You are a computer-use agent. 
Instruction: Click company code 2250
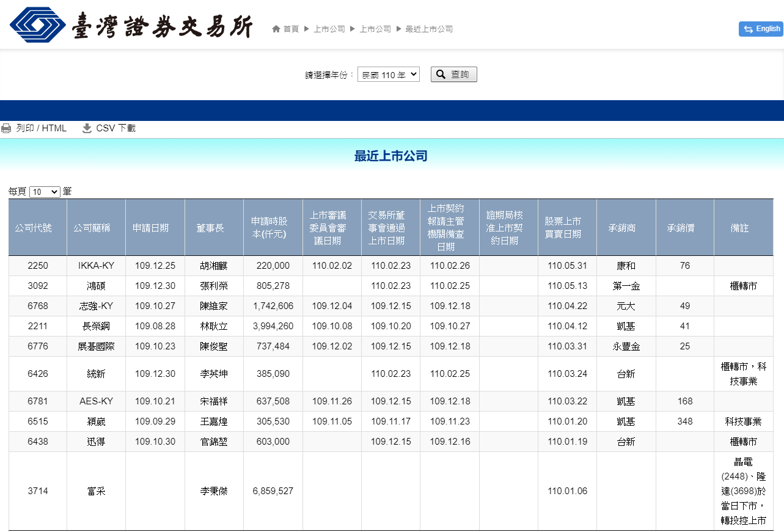tap(38, 266)
